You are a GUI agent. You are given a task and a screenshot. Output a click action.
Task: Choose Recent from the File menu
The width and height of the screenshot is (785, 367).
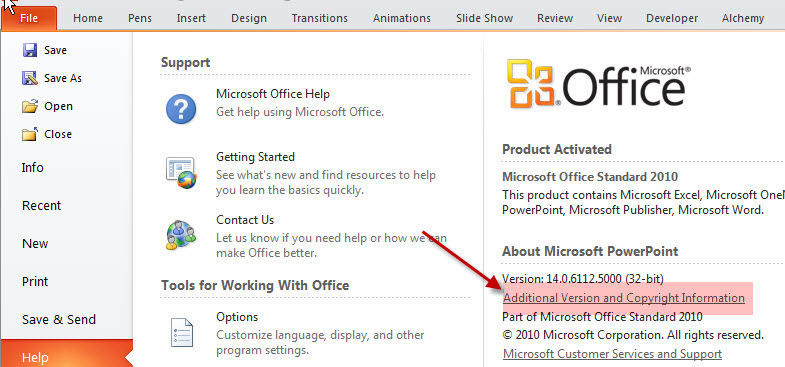[42, 205]
